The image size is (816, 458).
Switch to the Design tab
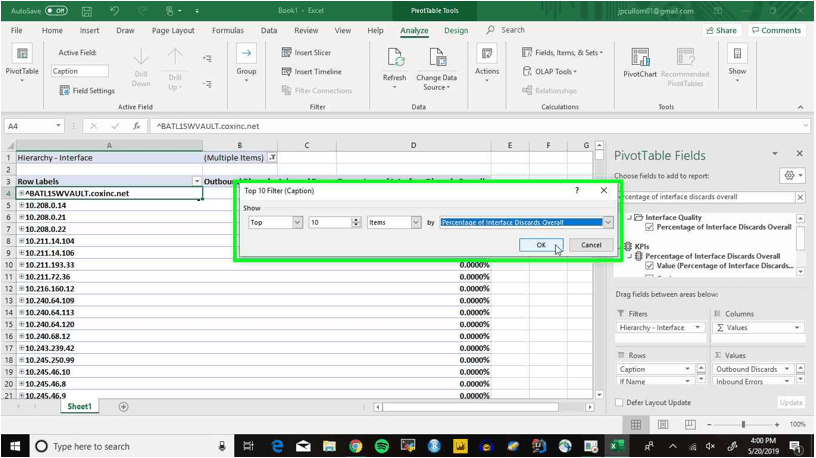[456, 30]
